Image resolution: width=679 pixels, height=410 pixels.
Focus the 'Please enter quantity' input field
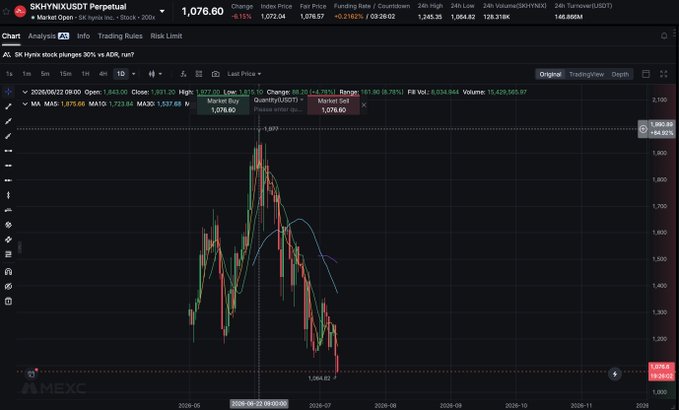tap(278, 110)
